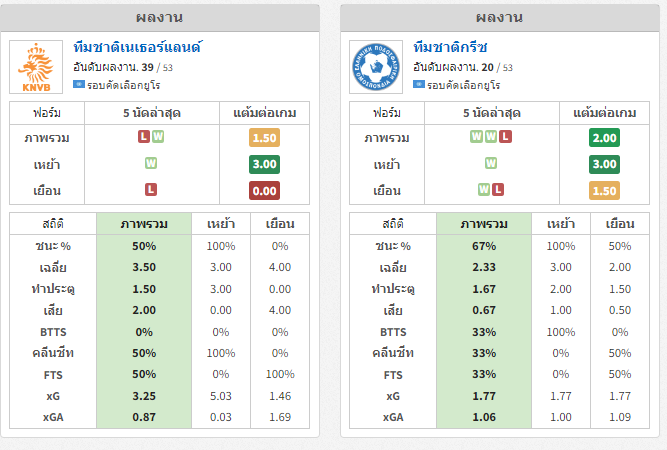Open the ทีมชาติกรีซ team link
Screen dimensions: 667x450
click(450, 47)
